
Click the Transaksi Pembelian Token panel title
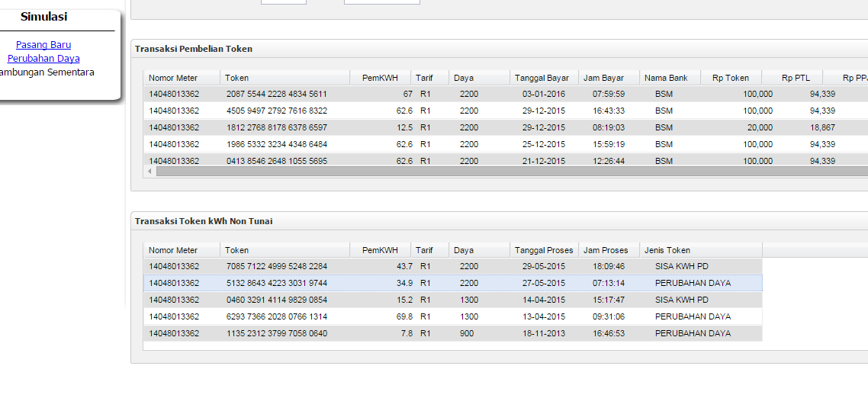click(193, 49)
